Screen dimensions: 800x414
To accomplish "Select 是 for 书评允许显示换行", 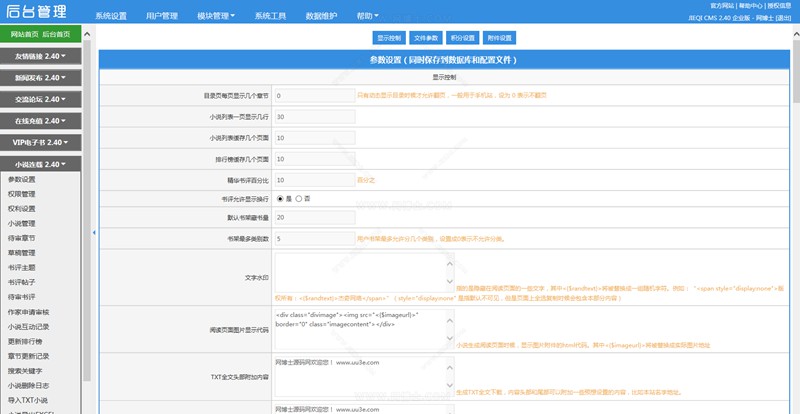I will click(x=280, y=199).
